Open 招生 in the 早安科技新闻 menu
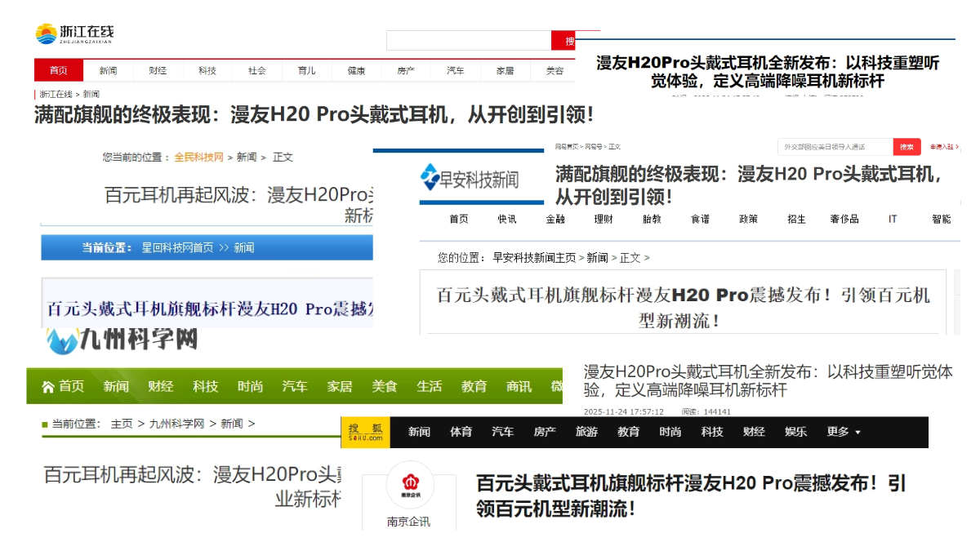 click(796, 219)
